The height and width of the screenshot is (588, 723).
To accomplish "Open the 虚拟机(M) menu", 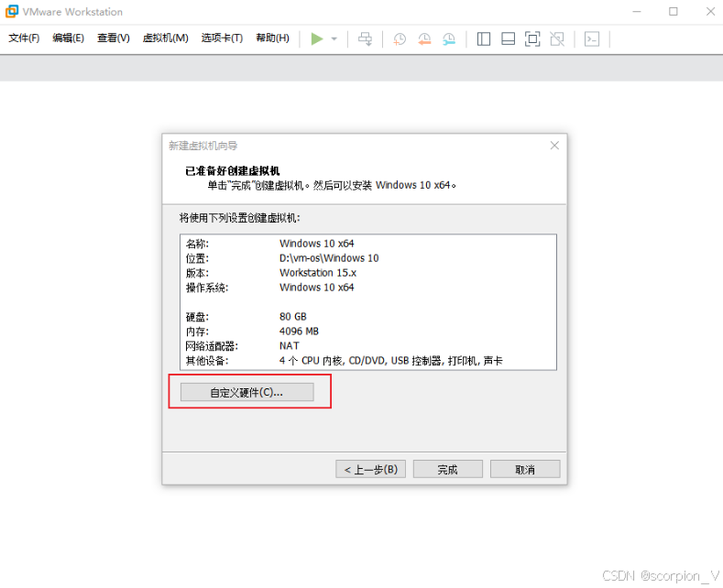I will point(165,38).
